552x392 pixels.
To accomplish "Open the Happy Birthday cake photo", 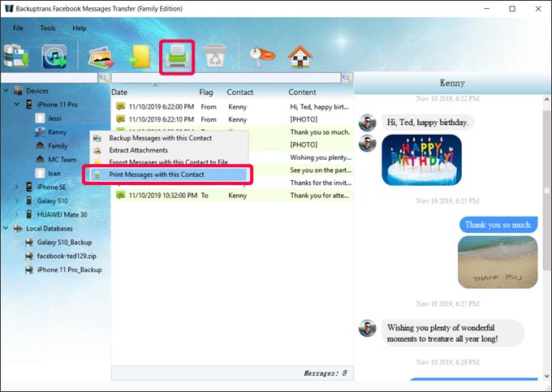I will click(421, 160).
